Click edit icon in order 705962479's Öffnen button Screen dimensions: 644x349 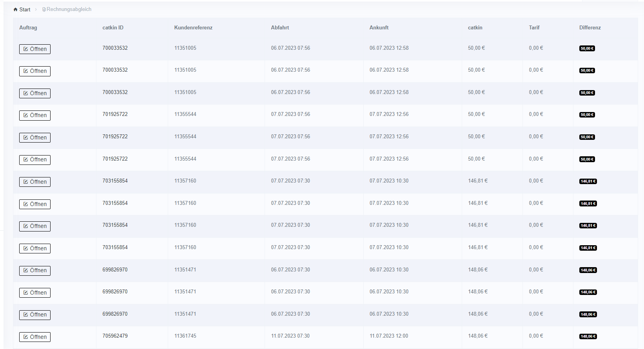[25, 337]
